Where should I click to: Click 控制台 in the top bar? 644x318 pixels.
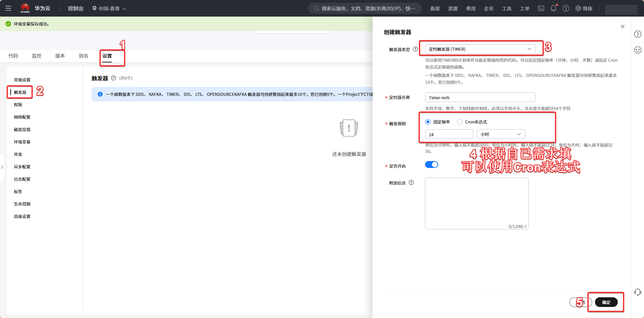pyautogui.click(x=76, y=8)
